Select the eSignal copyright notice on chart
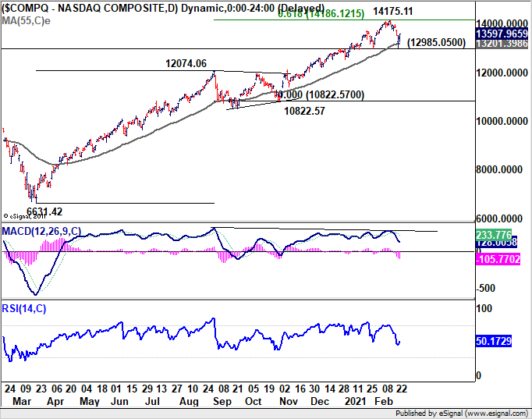 24,216
